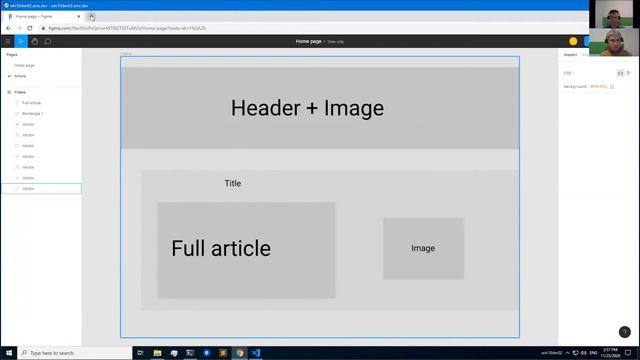Open the notification center icon

pos(628,353)
